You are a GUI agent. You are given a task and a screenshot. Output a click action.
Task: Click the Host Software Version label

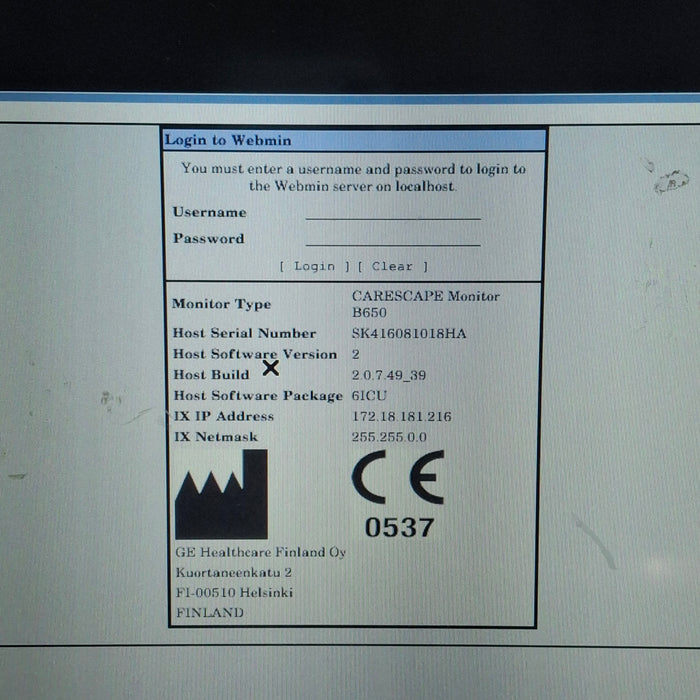254,354
